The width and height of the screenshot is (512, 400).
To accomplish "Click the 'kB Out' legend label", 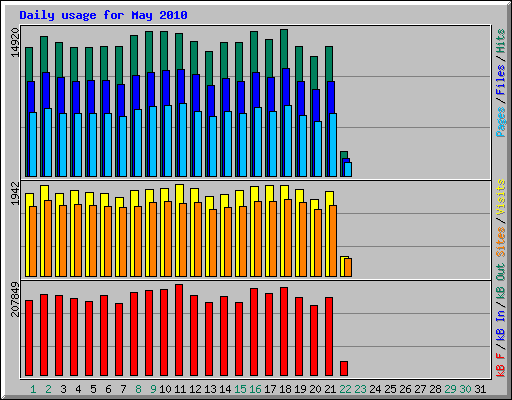I will (501, 281).
